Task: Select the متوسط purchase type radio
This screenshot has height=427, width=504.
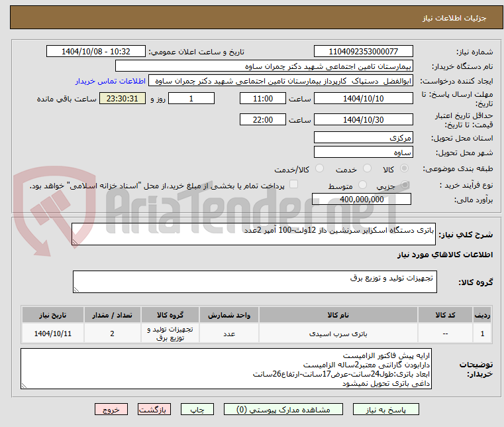Action: click(x=362, y=185)
